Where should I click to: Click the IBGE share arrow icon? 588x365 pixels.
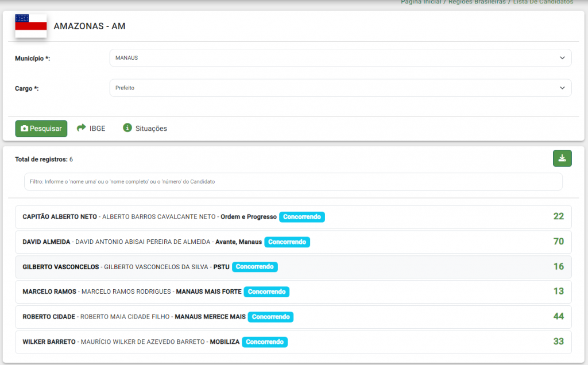pos(81,128)
